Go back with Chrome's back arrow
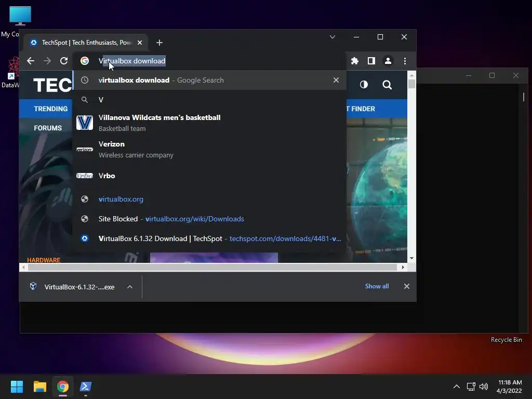This screenshot has width=532, height=399. 31,61
